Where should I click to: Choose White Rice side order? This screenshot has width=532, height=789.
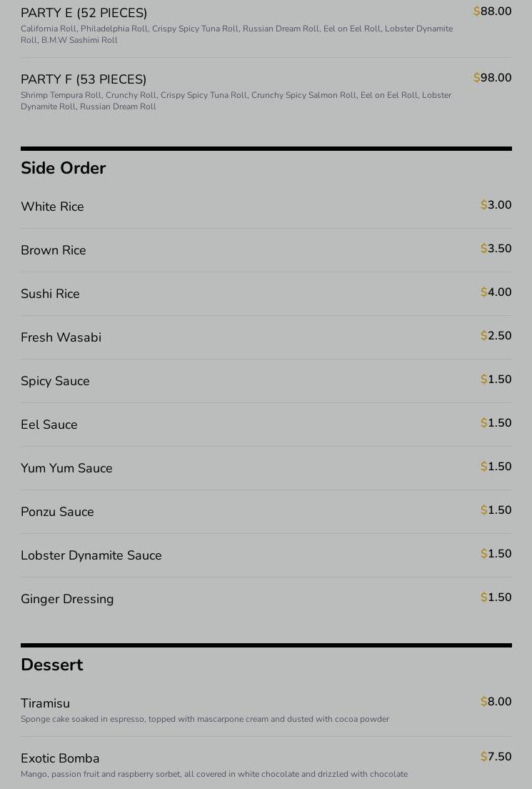click(266, 207)
